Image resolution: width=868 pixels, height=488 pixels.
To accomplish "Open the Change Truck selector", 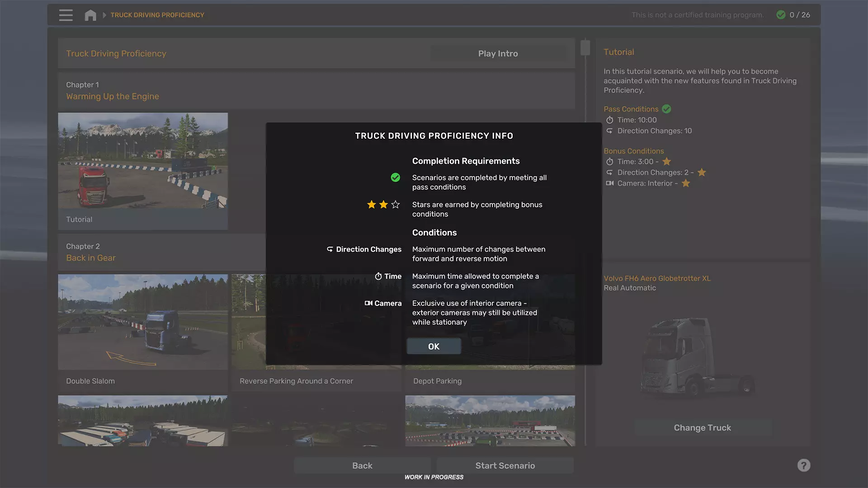I will click(x=702, y=427).
